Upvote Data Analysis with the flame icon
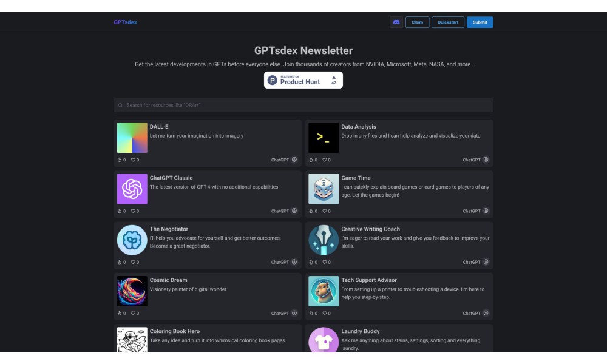This screenshot has height=364, width=607. (311, 160)
